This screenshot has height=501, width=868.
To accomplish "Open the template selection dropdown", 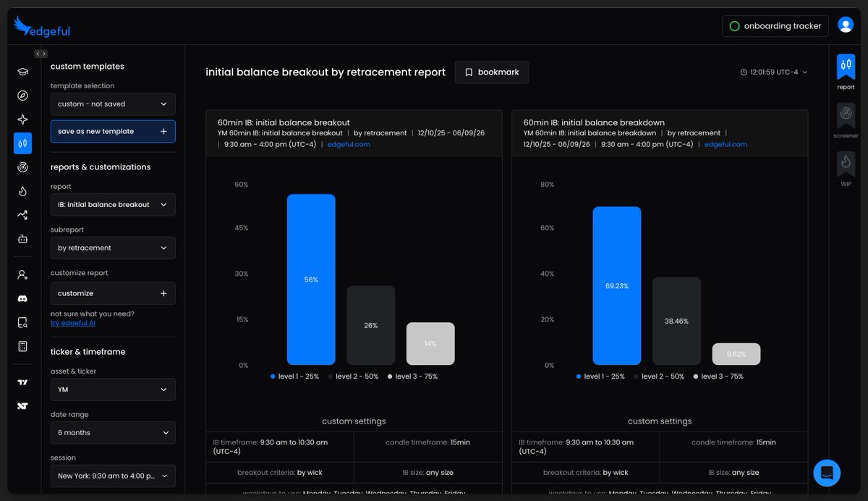I will [x=113, y=104].
